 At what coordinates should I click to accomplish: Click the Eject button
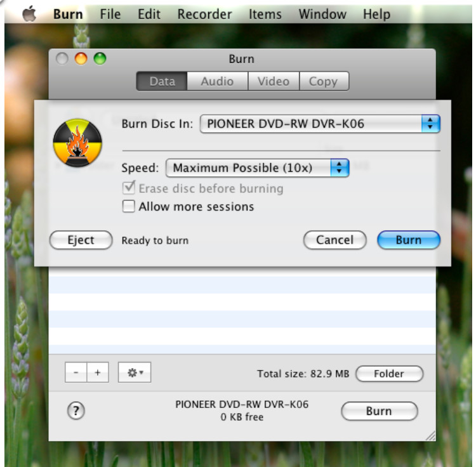click(81, 240)
